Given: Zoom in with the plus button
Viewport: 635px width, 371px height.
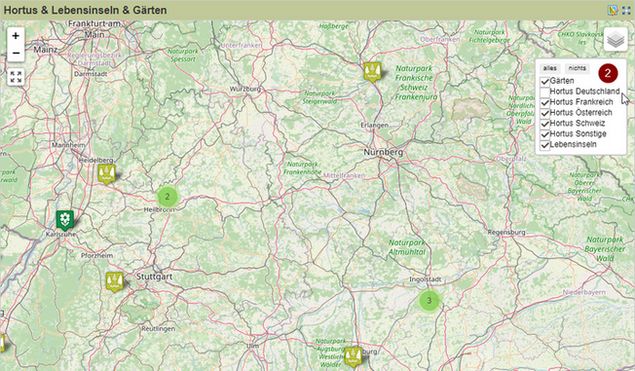Looking at the screenshot, I should point(16,36).
